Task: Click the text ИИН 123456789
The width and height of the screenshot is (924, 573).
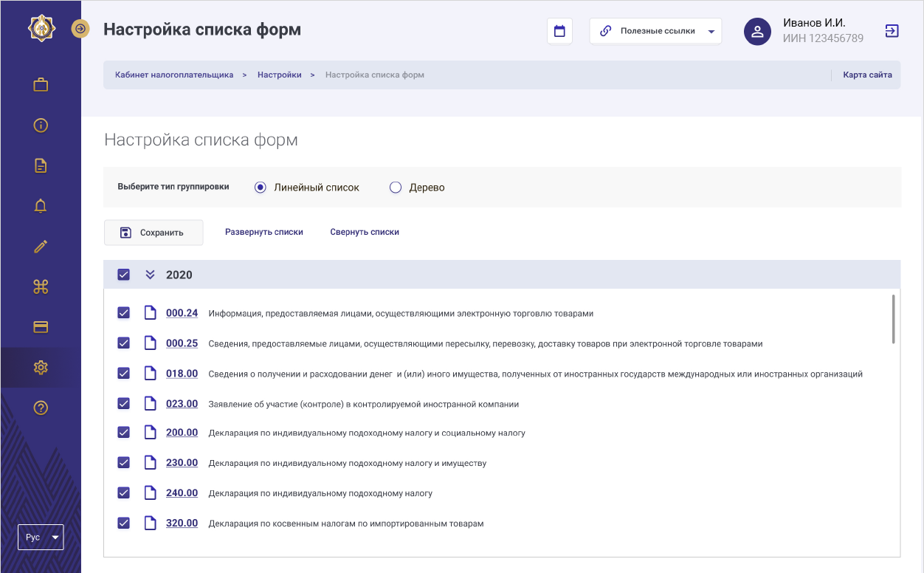Action: 823,38
